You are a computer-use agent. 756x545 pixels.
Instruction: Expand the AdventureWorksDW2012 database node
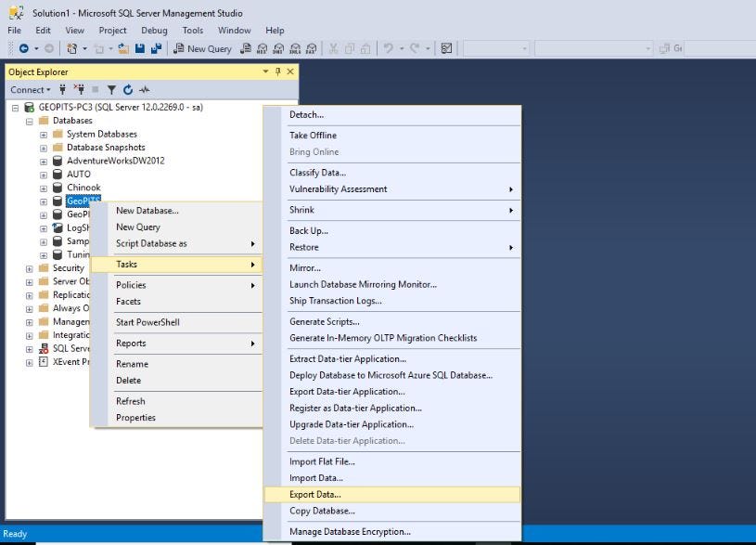[44, 162]
